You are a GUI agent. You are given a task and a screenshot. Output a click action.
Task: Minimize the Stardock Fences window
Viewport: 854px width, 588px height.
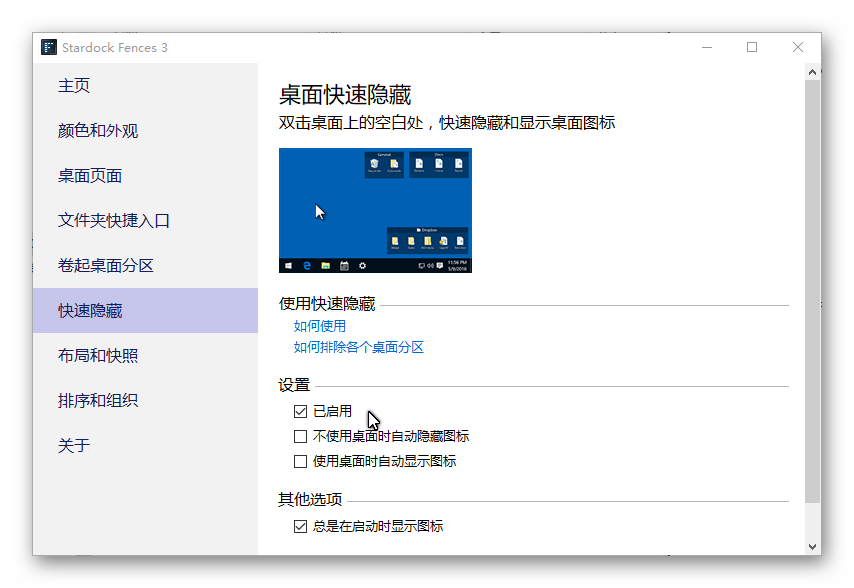pyautogui.click(x=707, y=47)
